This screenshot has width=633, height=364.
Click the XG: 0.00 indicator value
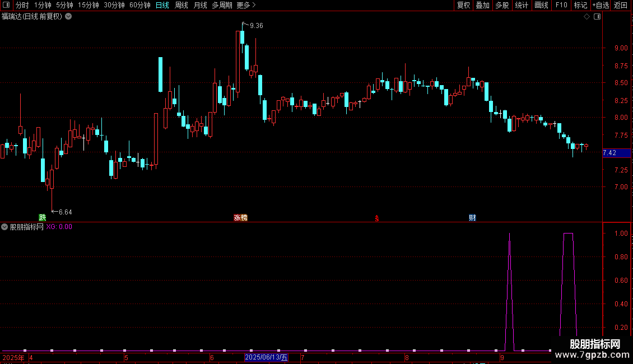[x=59, y=227]
